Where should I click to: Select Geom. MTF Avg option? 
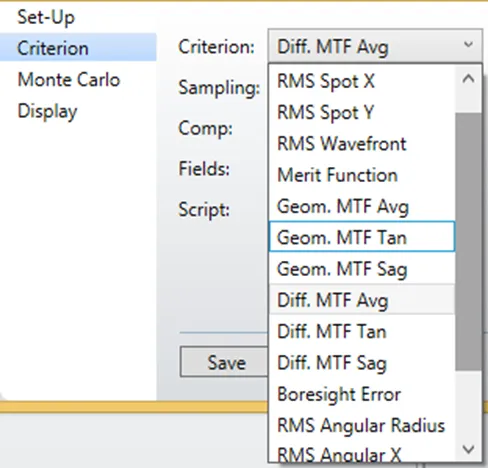(362, 206)
